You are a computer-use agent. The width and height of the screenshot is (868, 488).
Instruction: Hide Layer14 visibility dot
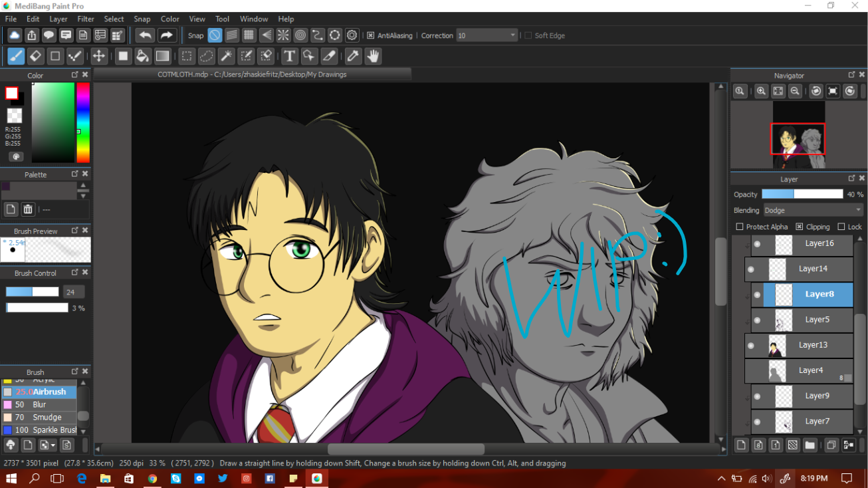point(751,269)
